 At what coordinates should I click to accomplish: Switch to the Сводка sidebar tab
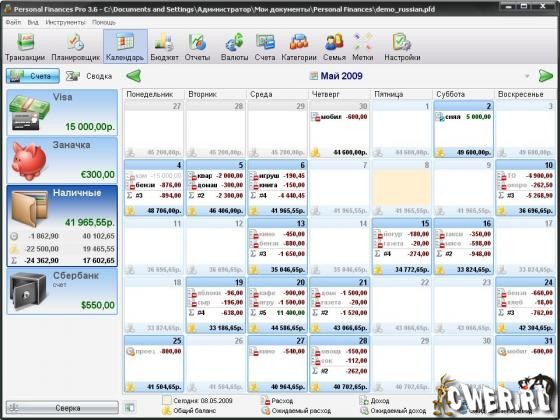coord(89,76)
